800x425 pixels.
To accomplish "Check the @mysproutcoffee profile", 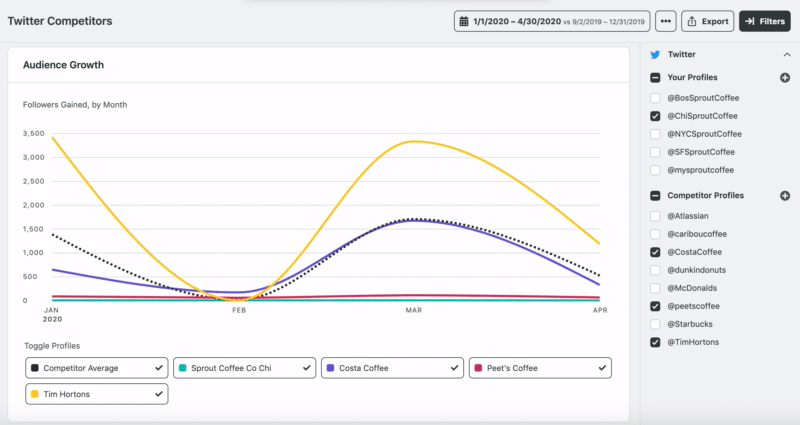I will (655, 170).
